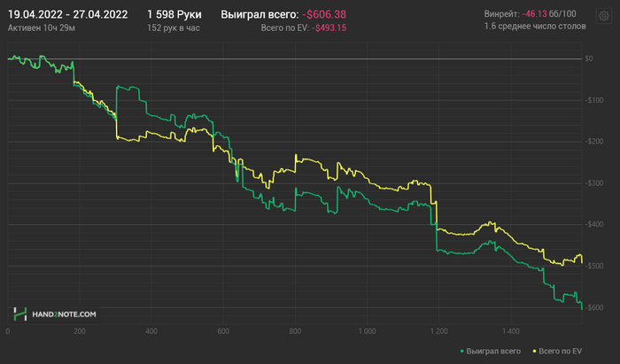The image size is (620, 364).
Task: Click the winrate value -46.13
Action: coord(534,14)
